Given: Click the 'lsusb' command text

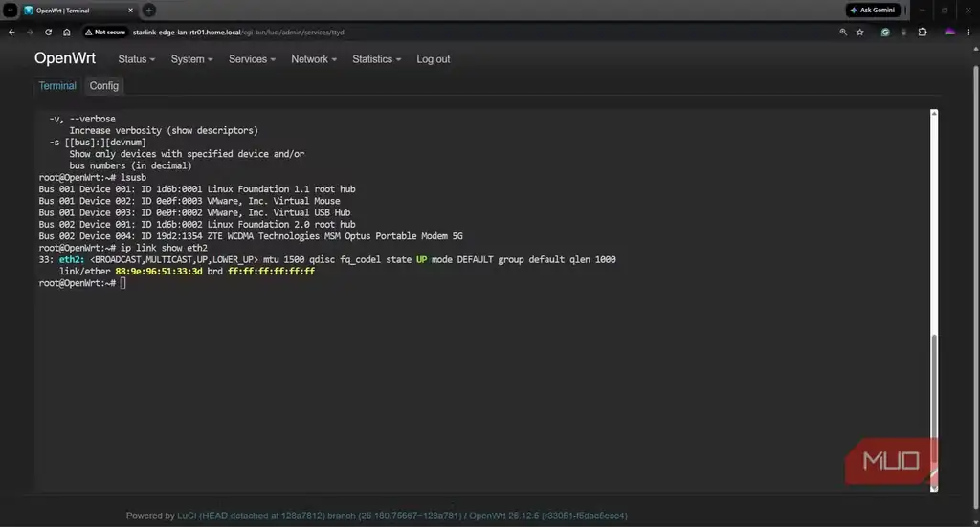Looking at the screenshot, I should pos(133,177).
